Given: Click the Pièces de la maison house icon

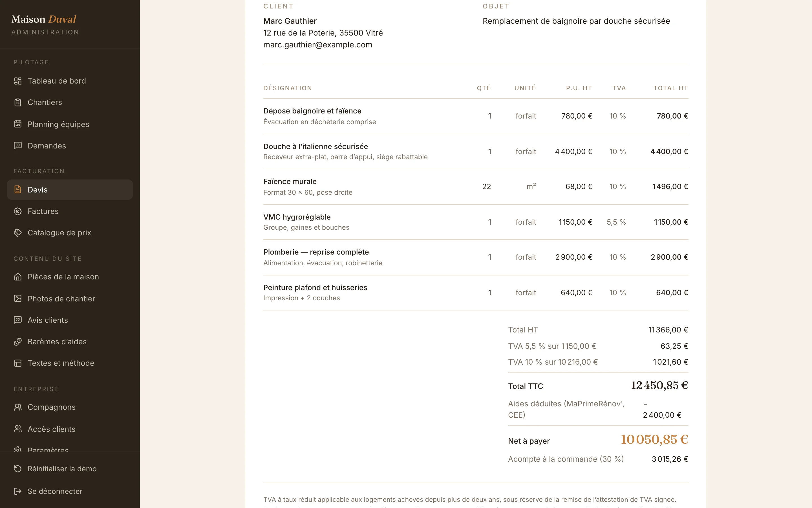Looking at the screenshot, I should [18, 277].
